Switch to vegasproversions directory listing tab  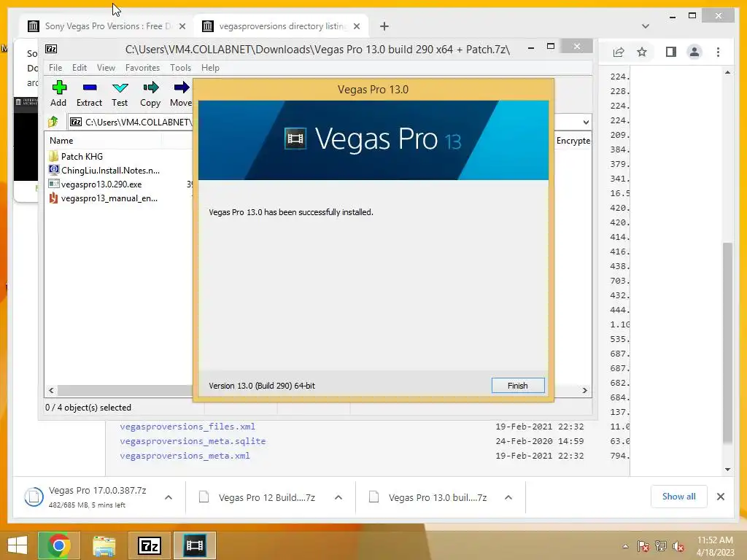click(x=281, y=26)
